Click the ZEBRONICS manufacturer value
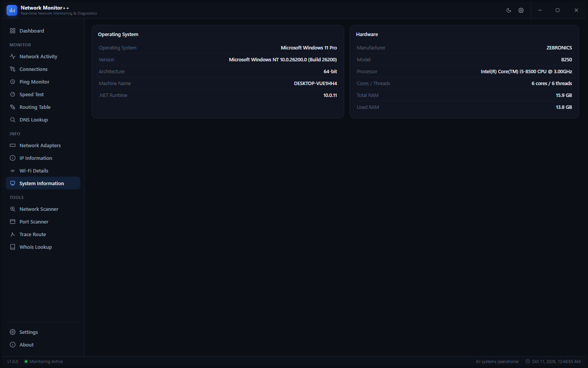The width and height of the screenshot is (588, 368). pyautogui.click(x=559, y=48)
